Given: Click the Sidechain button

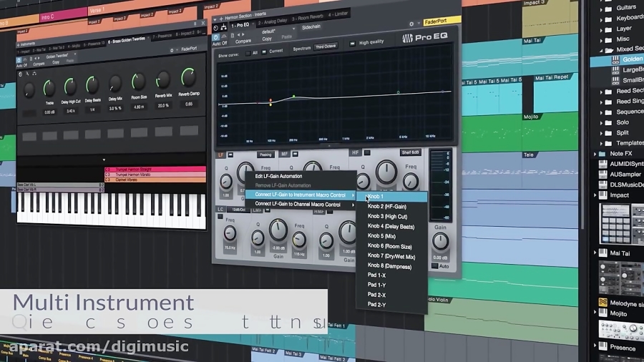Looking at the screenshot, I should click(311, 27).
